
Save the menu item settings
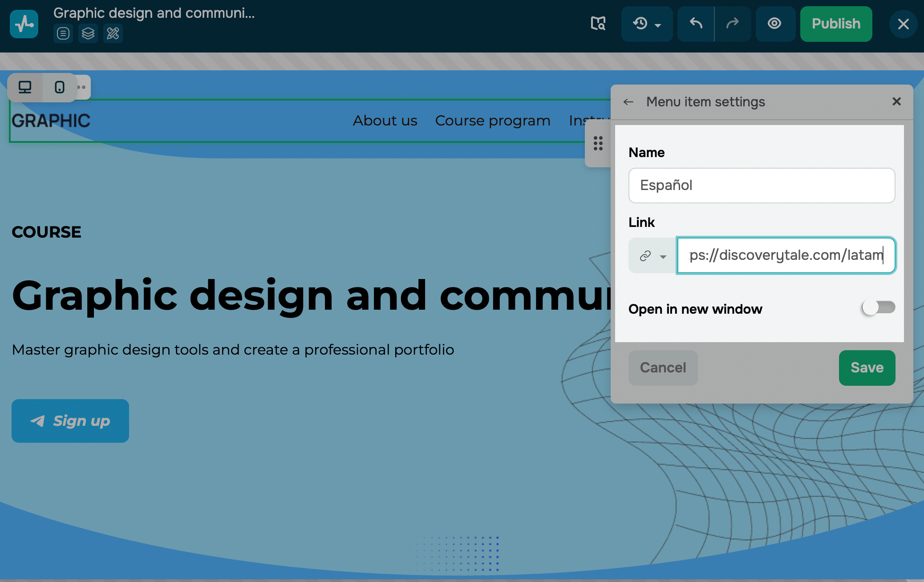[x=867, y=368]
